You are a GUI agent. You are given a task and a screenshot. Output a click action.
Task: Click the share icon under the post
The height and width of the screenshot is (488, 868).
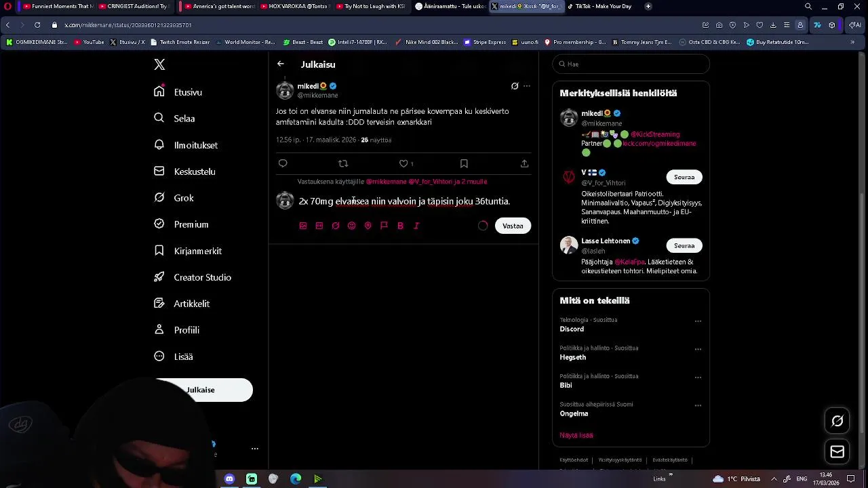tap(524, 163)
